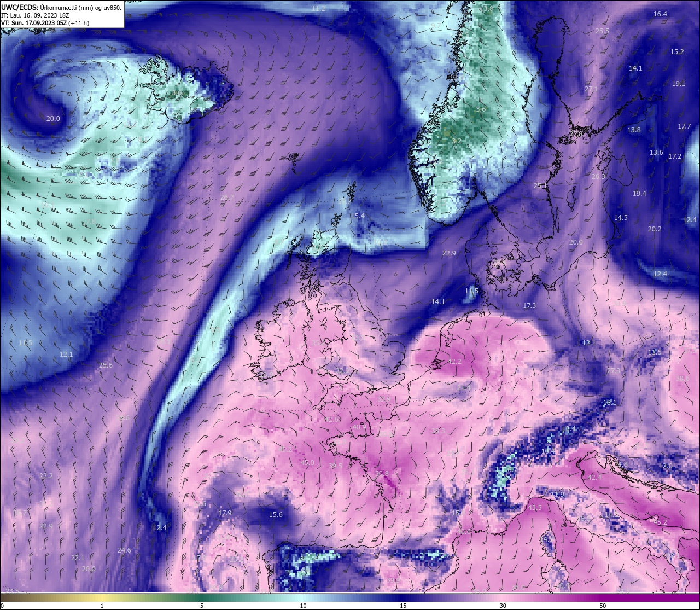Viewport: 700px width, 610px height.
Task: Click the 20.0 value west of Iceland
Action: point(53,118)
